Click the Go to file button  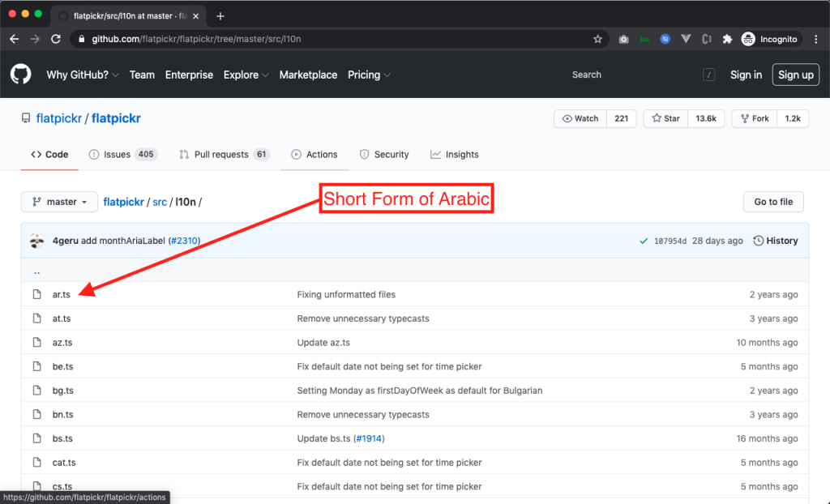click(773, 202)
